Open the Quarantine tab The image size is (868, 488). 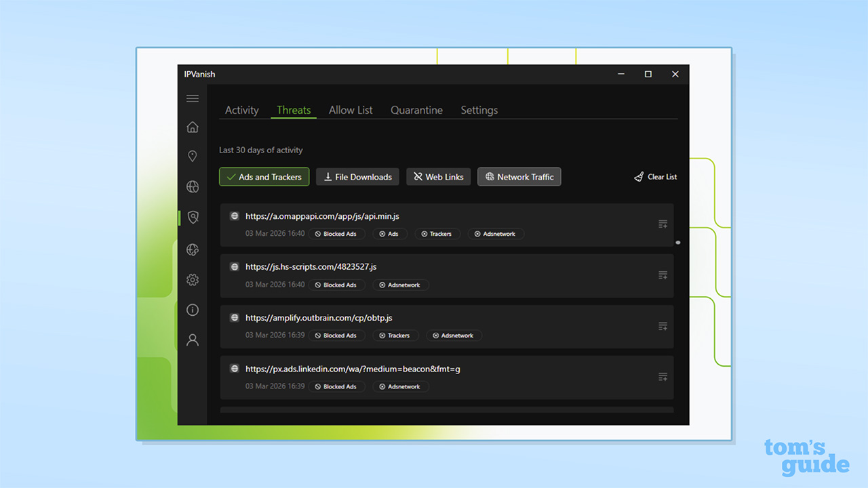(x=416, y=110)
